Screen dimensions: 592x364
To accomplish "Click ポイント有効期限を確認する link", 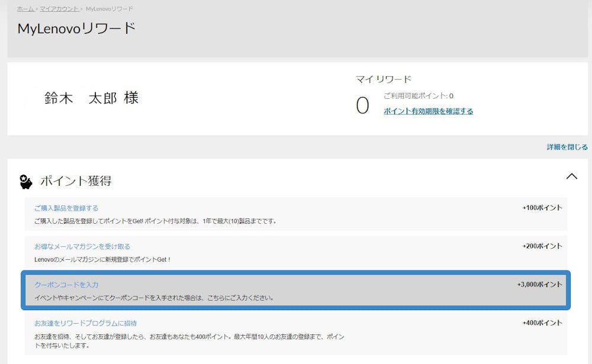I will 428,111.
